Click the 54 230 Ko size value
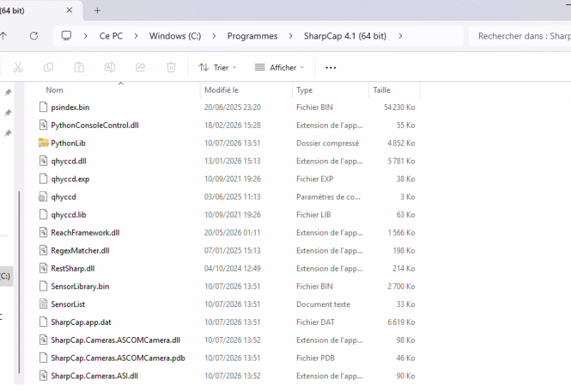The image size is (571, 392). (400, 107)
